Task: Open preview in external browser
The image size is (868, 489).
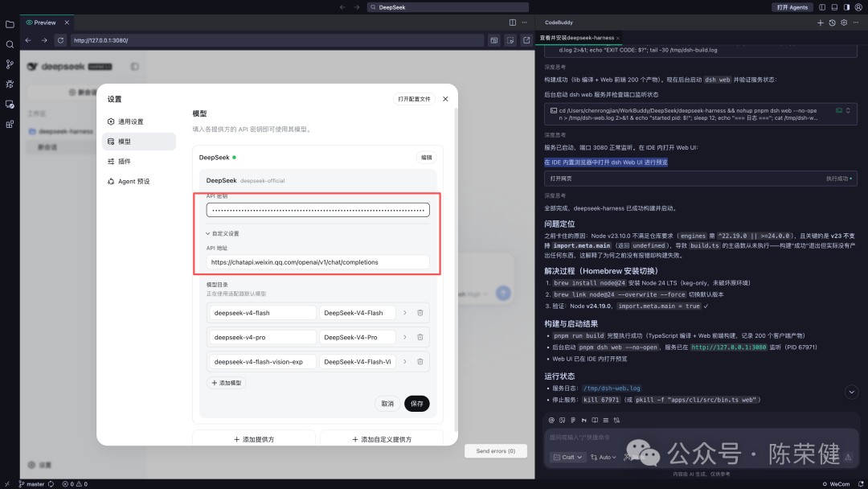Action: (x=526, y=40)
